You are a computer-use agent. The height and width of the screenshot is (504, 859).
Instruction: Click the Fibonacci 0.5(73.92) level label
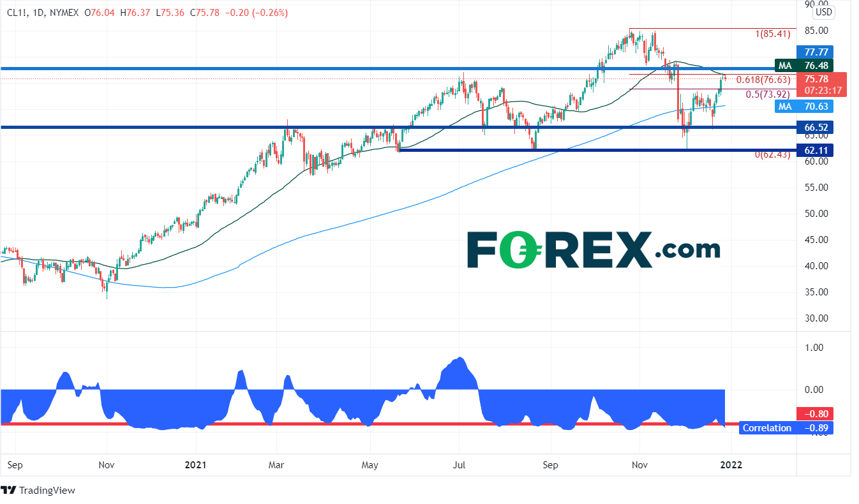click(x=769, y=94)
